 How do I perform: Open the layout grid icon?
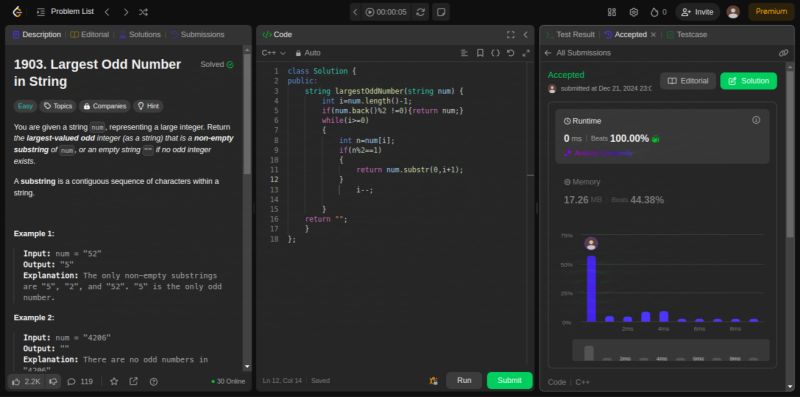coord(612,12)
